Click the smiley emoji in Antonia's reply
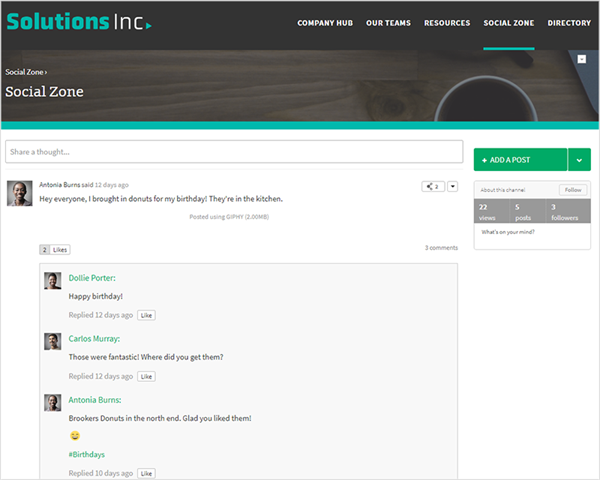Viewport: 600px width, 480px height. 74,436
